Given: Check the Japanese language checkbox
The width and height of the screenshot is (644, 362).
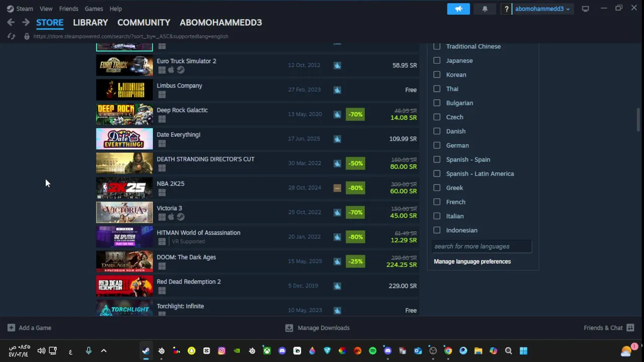Looking at the screenshot, I should (437, 60).
